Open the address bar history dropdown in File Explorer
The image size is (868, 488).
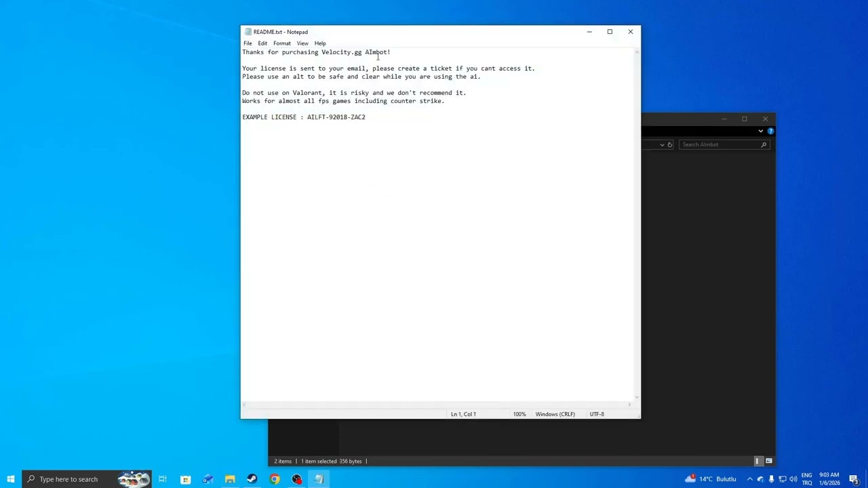(x=662, y=144)
